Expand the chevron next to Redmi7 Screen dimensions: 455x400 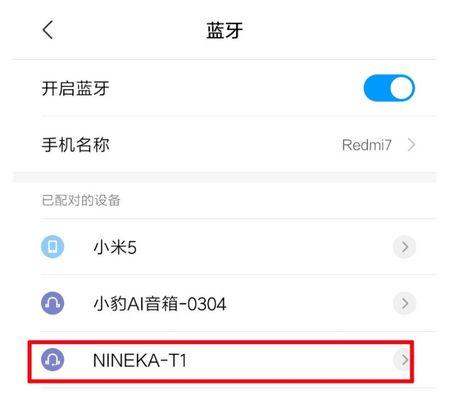pos(412,145)
